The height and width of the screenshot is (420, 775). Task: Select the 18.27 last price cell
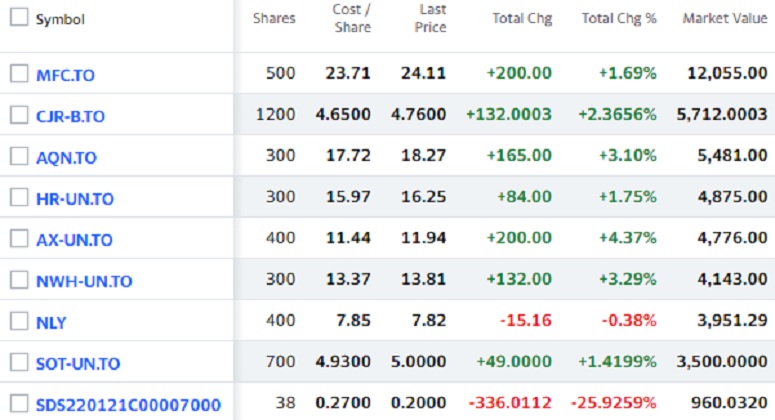[424, 156]
